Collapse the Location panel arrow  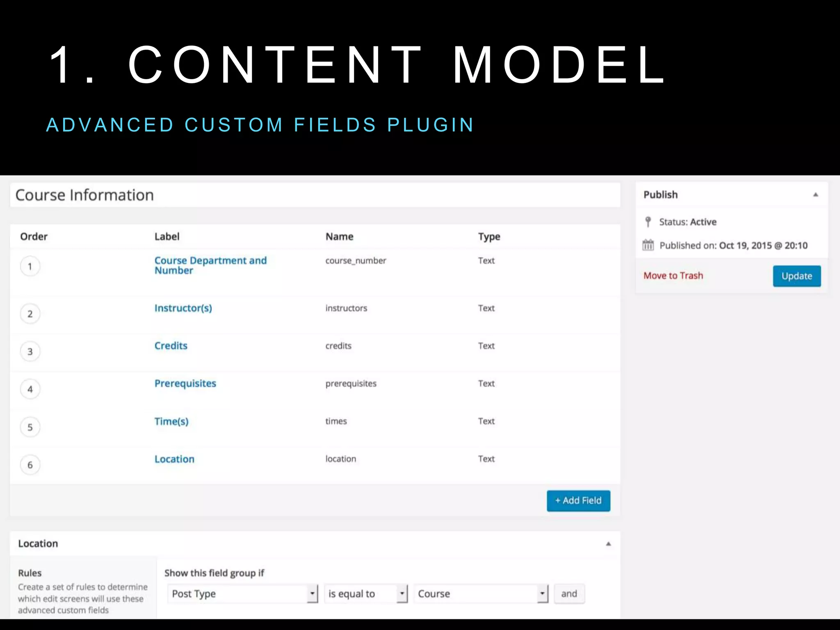point(608,544)
